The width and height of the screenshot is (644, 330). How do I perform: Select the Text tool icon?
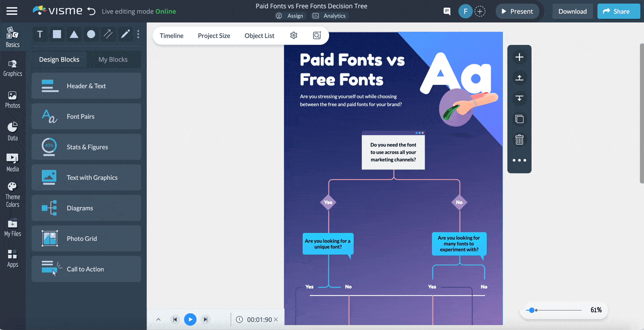click(x=40, y=34)
